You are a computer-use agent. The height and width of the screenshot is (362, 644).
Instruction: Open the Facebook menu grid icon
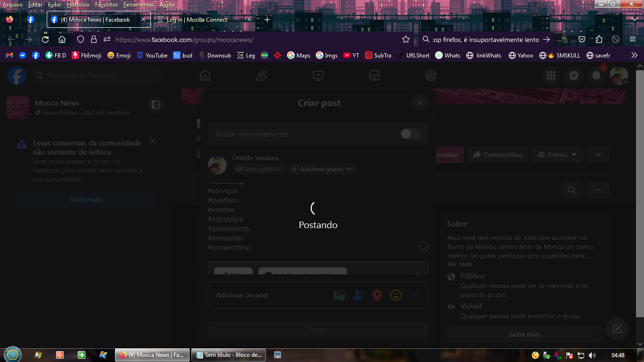pos(551,75)
